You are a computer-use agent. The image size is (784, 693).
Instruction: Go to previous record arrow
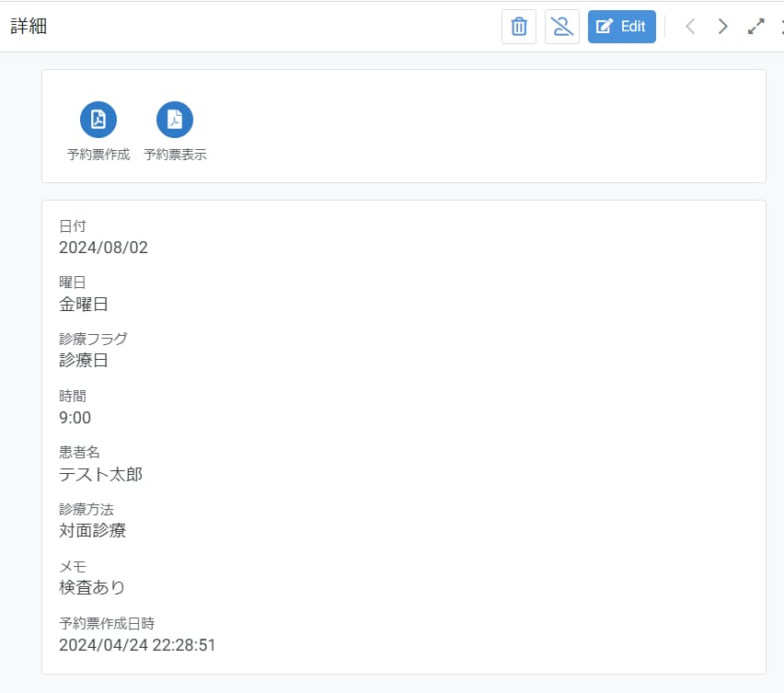690,27
